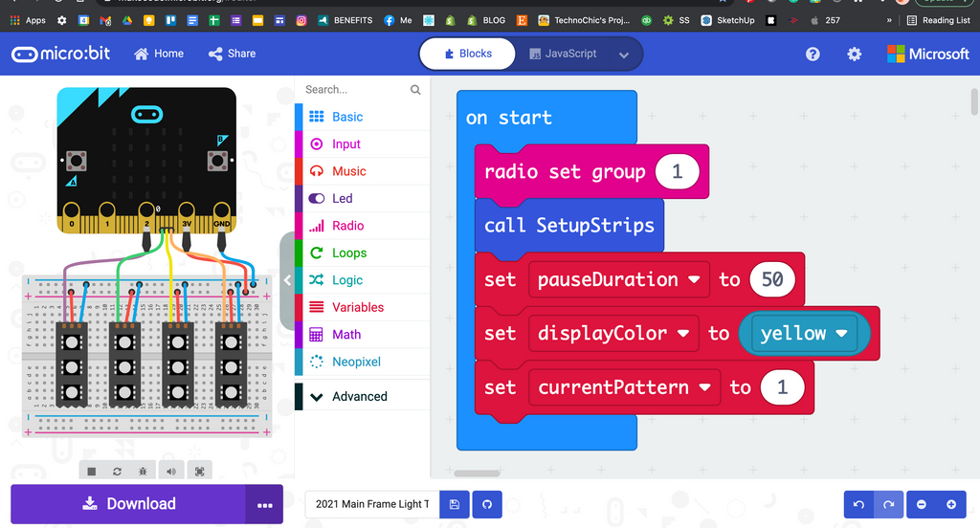Image resolution: width=980 pixels, height=528 pixels.
Task: Choose a color from the yellow dropdown
Action: pos(842,334)
